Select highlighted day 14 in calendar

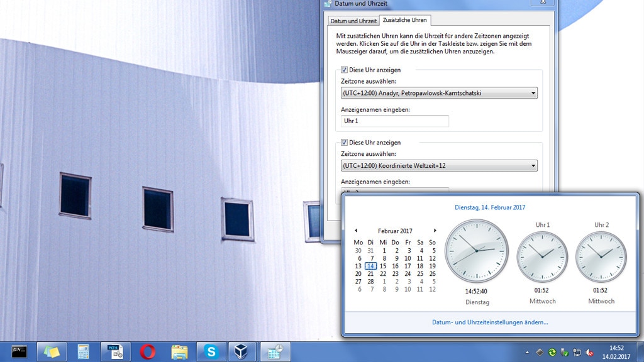370,266
